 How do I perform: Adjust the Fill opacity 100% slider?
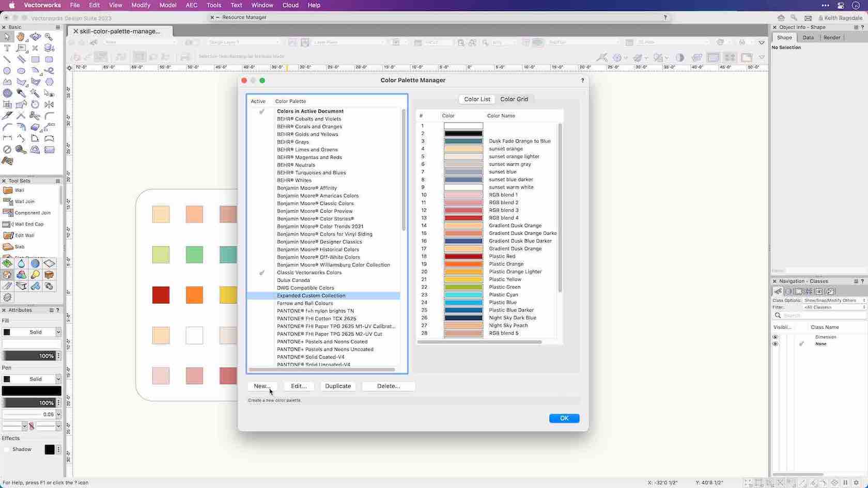coord(28,356)
